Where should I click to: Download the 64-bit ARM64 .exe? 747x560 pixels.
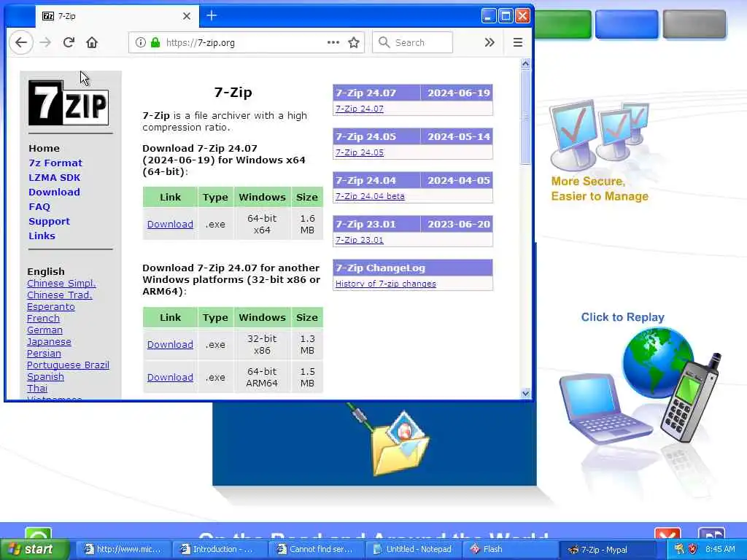[x=170, y=377]
